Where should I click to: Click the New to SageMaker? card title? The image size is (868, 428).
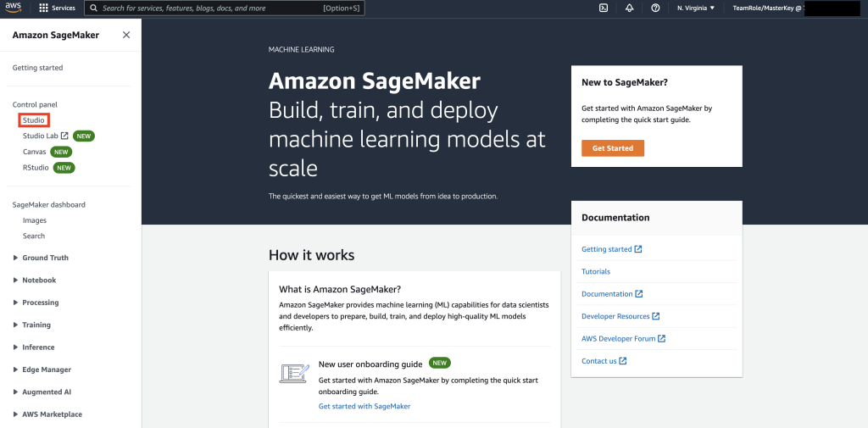625,82
